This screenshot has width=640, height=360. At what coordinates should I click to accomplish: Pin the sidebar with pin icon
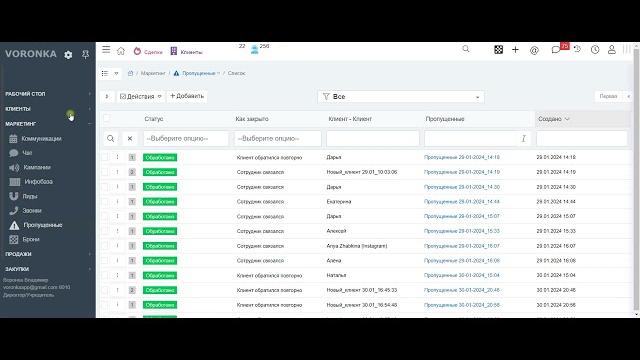tap(85, 54)
